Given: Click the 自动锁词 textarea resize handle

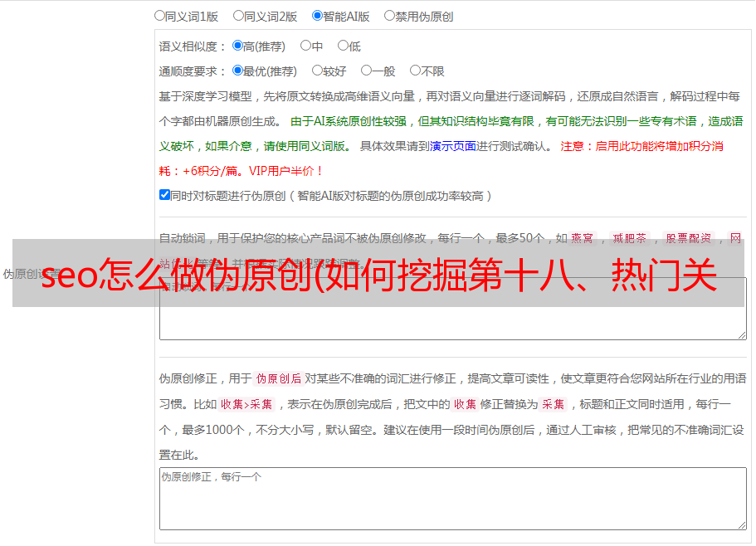Looking at the screenshot, I should pyautogui.click(x=742, y=335).
